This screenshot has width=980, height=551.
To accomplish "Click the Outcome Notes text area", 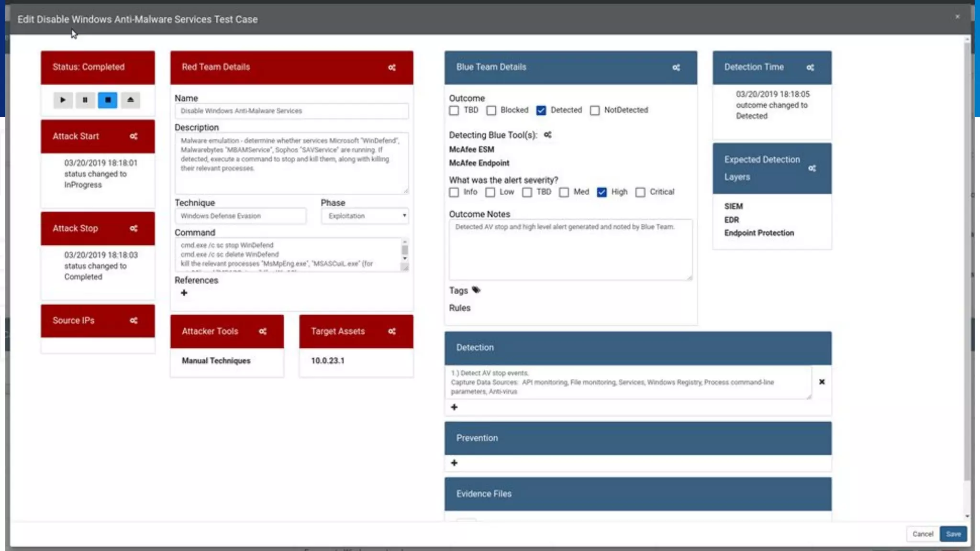I will click(570, 250).
